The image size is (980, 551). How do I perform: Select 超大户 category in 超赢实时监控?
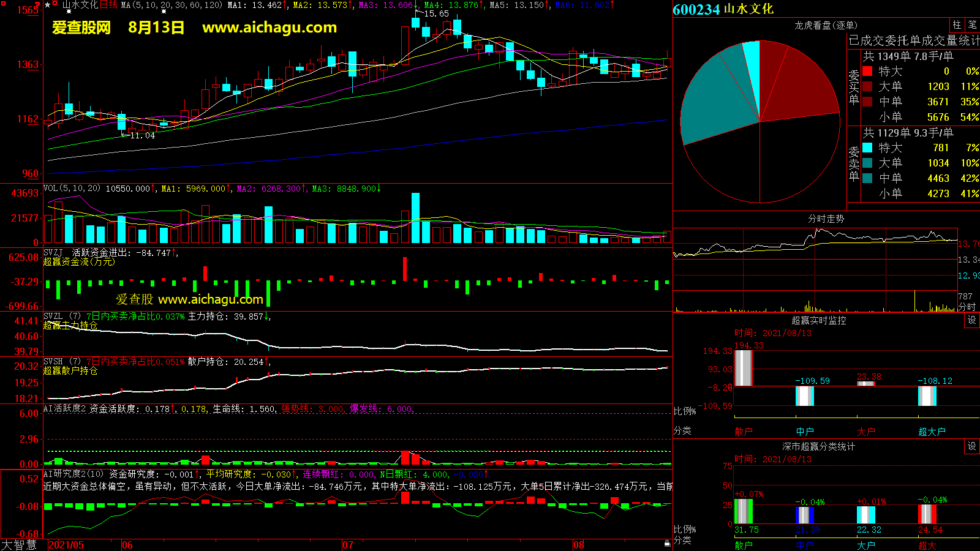tap(932, 432)
